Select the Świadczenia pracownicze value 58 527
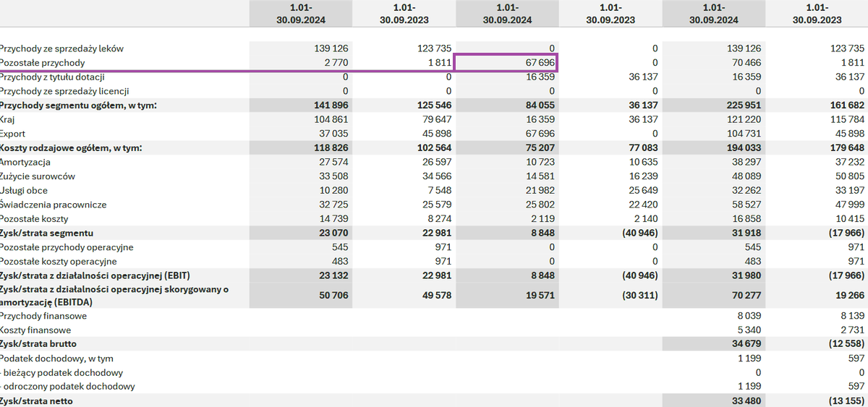Image resolution: width=868 pixels, height=407 pixels. click(747, 205)
